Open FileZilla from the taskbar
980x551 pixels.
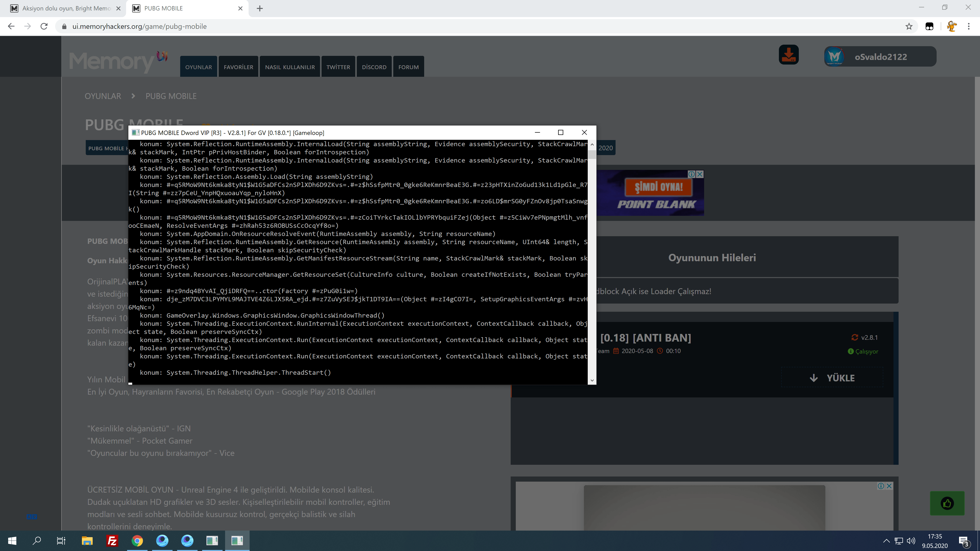tap(112, 540)
